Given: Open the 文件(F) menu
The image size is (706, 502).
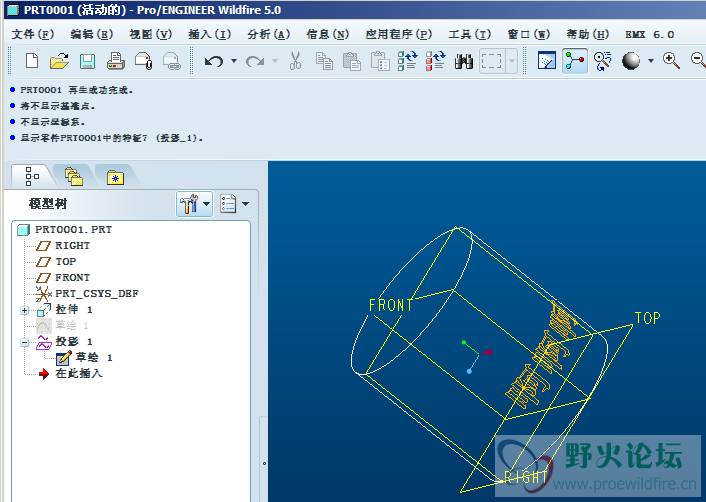Looking at the screenshot, I should pos(32,34).
